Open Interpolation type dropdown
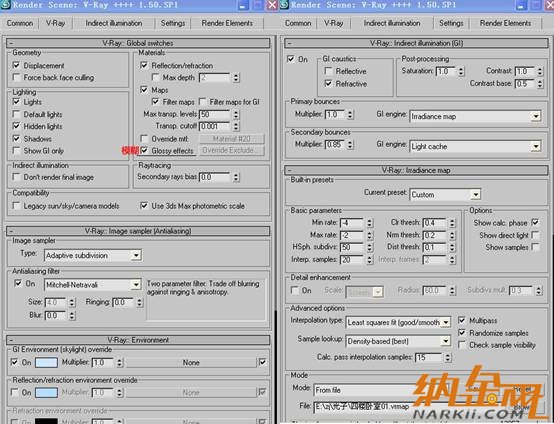The image size is (554, 424). 398,322
